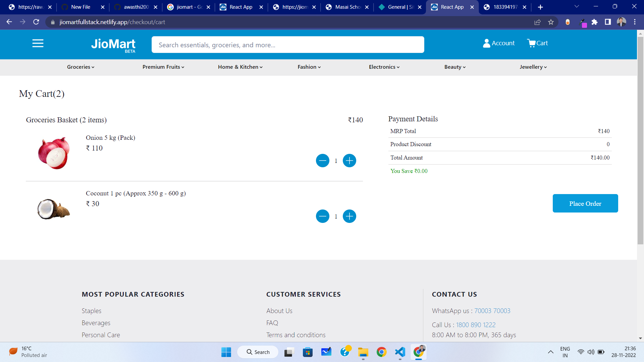This screenshot has height=362, width=644.
Task: Switch to the jiomart Google tab
Action: [189, 7]
